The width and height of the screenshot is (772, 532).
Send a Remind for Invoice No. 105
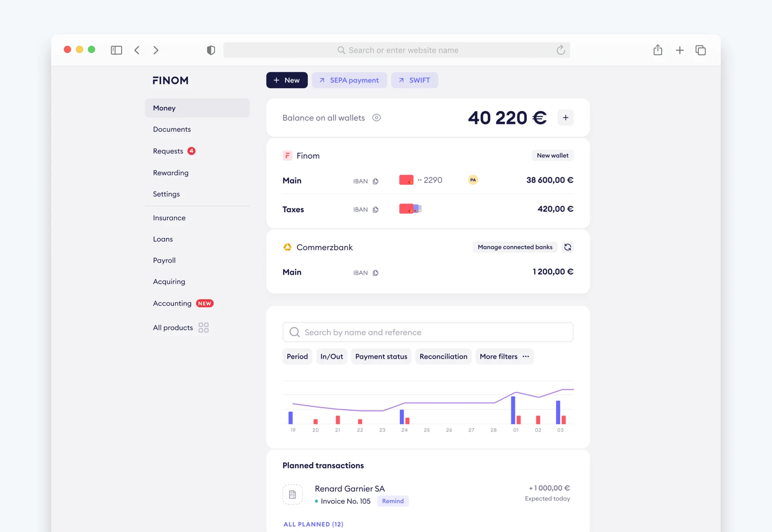pyautogui.click(x=393, y=501)
